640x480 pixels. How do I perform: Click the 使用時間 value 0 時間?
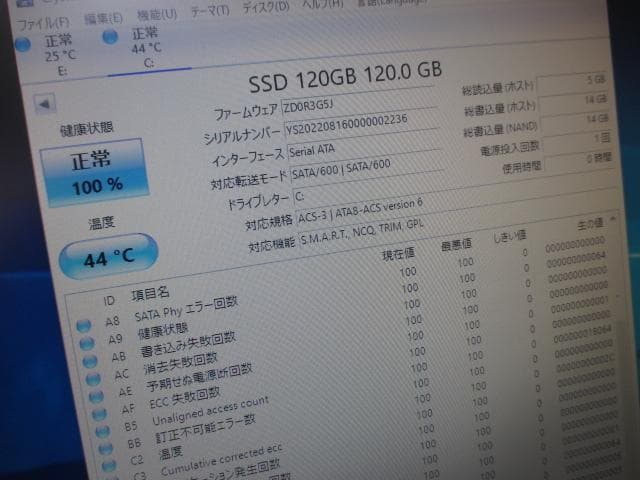pyautogui.click(x=579, y=159)
